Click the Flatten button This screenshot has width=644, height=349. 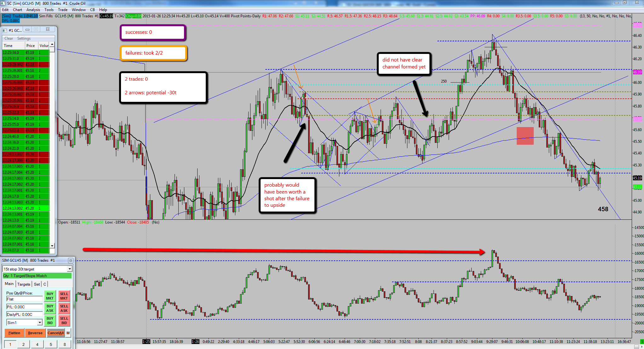[14, 333]
